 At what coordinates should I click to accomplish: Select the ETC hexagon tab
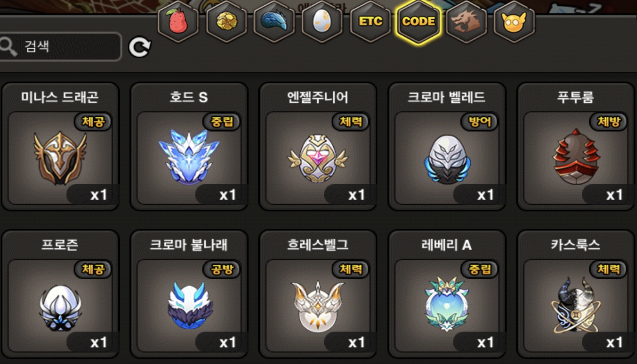point(370,22)
